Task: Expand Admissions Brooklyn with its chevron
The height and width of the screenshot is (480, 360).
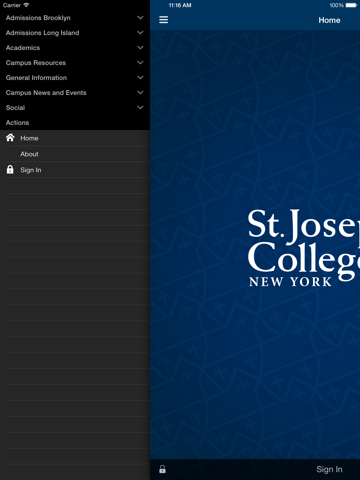Action: click(x=140, y=18)
